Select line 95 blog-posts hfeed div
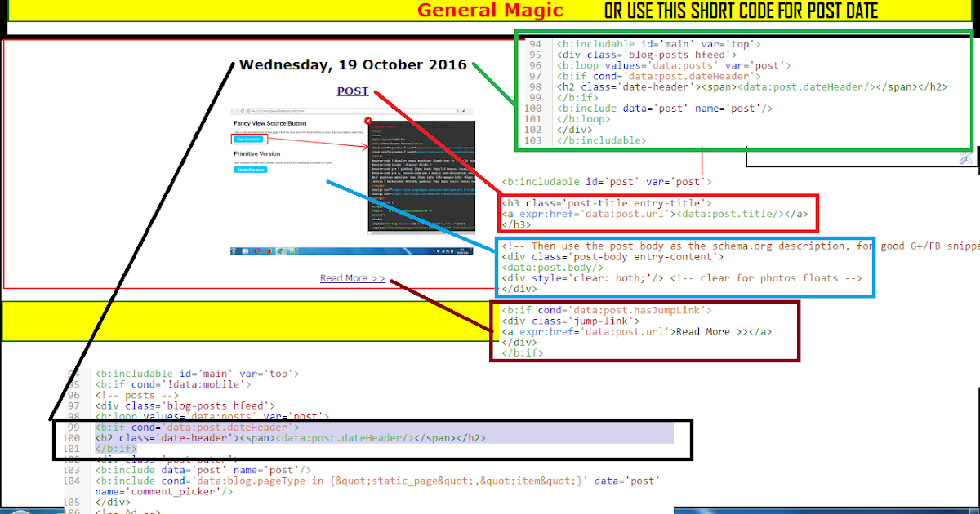Image resolution: width=980 pixels, height=514 pixels. coord(647,55)
